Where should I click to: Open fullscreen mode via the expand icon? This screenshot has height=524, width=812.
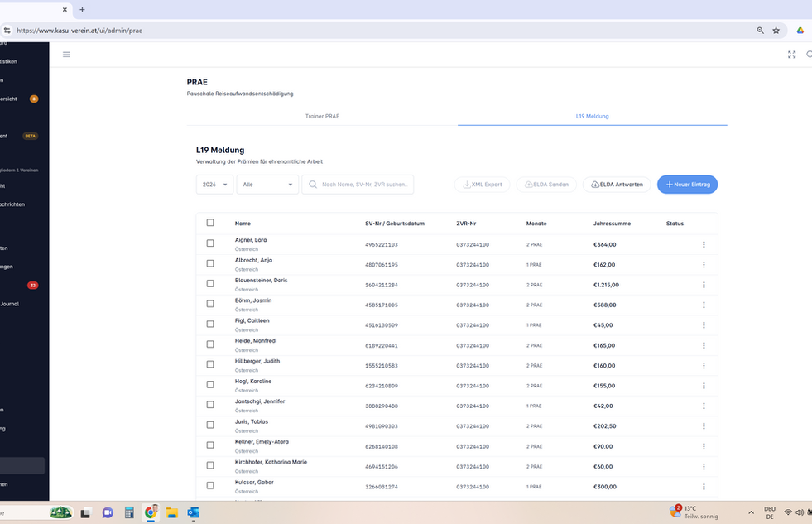791,55
